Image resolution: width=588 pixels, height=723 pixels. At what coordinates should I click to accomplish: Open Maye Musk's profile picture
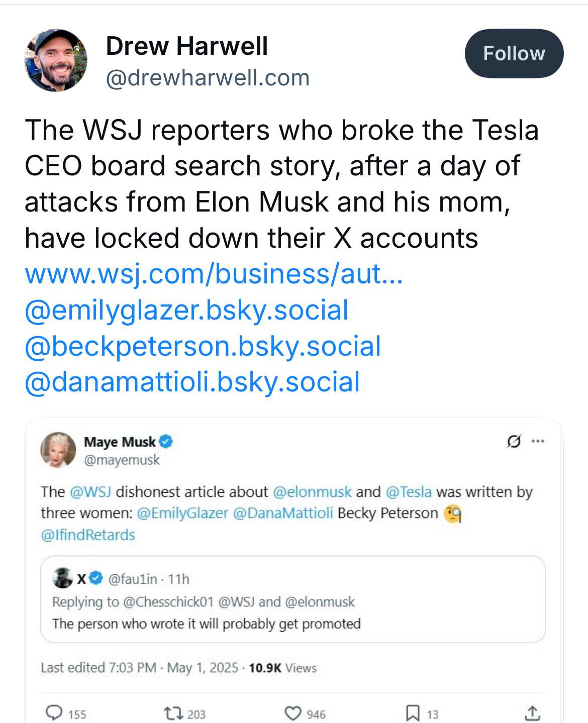coord(58,450)
